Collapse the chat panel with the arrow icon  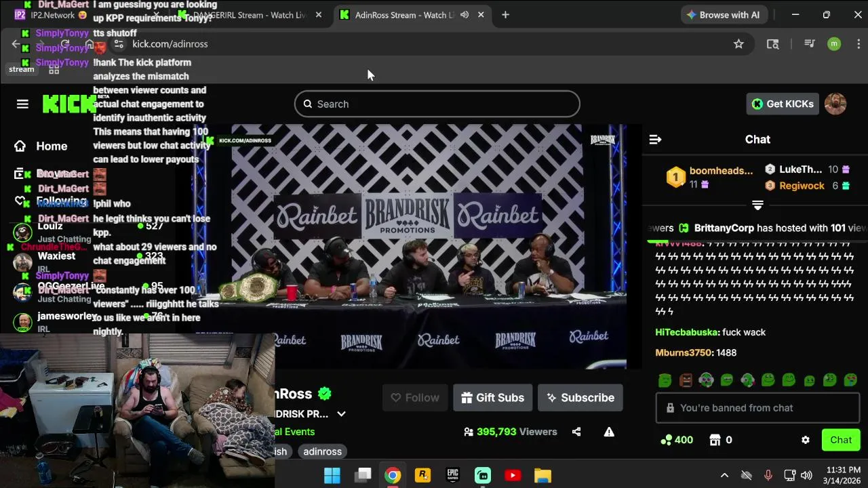click(655, 140)
